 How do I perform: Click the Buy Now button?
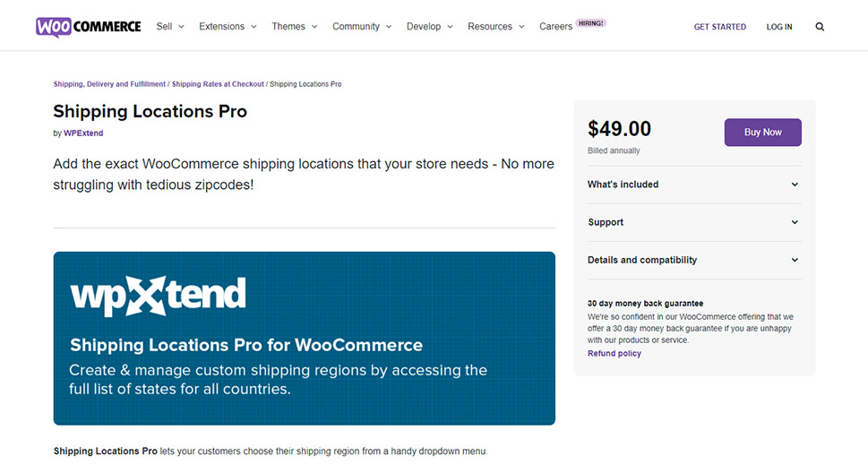point(762,133)
